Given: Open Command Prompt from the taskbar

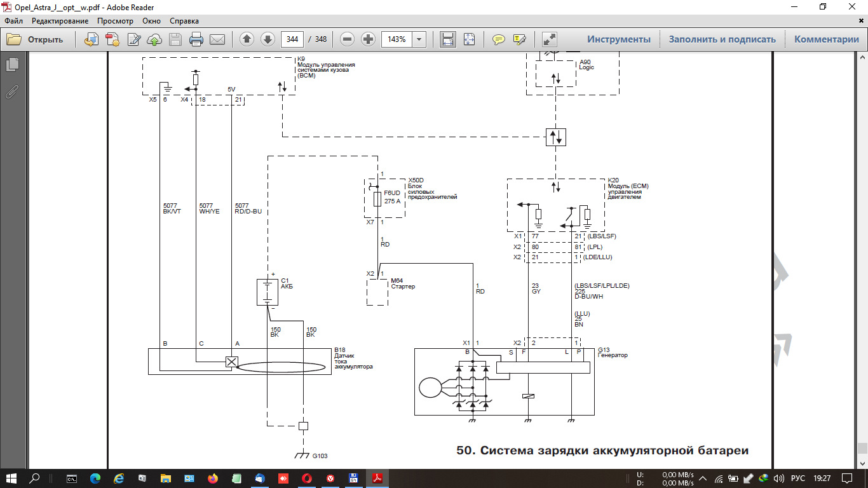Looking at the screenshot, I should [x=72, y=478].
